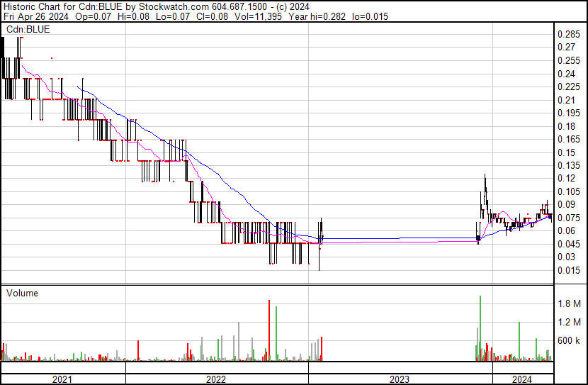The height and width of the screenshot is (385, 588).
Task: Click the 2024 year label
Action: point(522,380)
